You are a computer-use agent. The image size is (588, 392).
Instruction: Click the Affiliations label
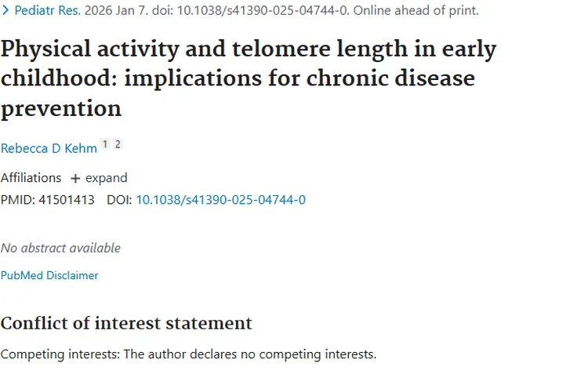[31, 178]
